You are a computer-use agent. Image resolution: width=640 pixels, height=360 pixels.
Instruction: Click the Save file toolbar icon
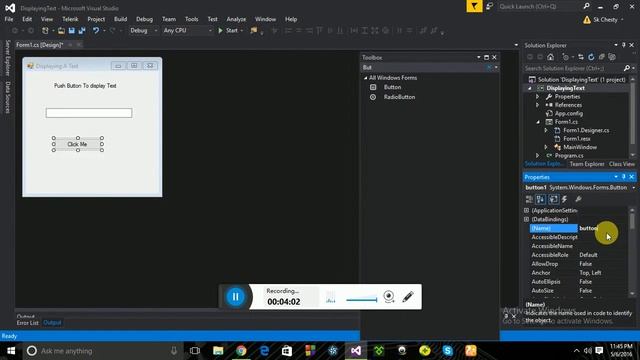pyautogui.click(x=71, y=31)
